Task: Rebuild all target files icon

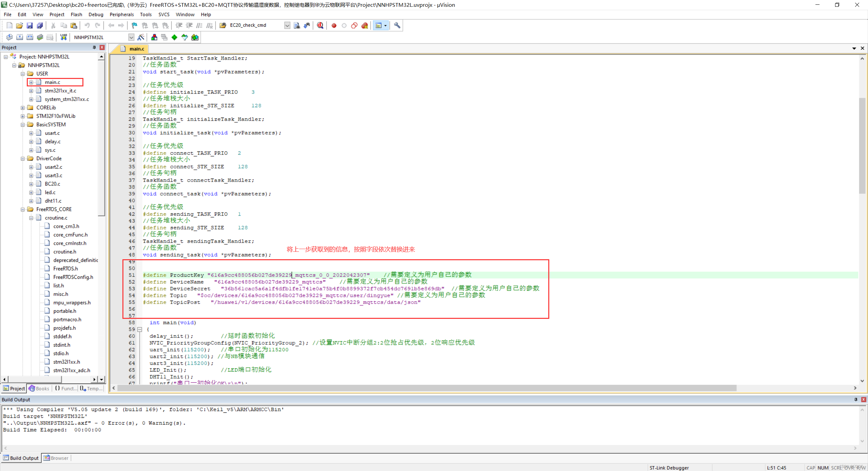Action: [x=30, y=37]
